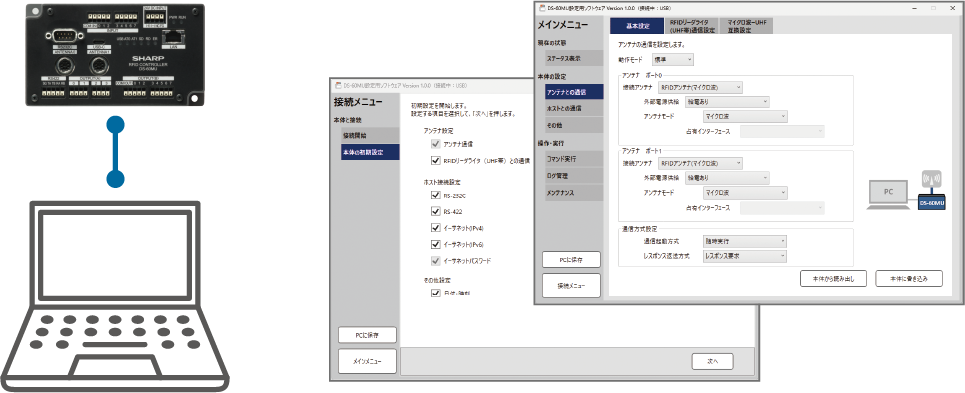Click PCに保存 in the front window
This screenshot has width=965, height=393.
coord(571,260)
